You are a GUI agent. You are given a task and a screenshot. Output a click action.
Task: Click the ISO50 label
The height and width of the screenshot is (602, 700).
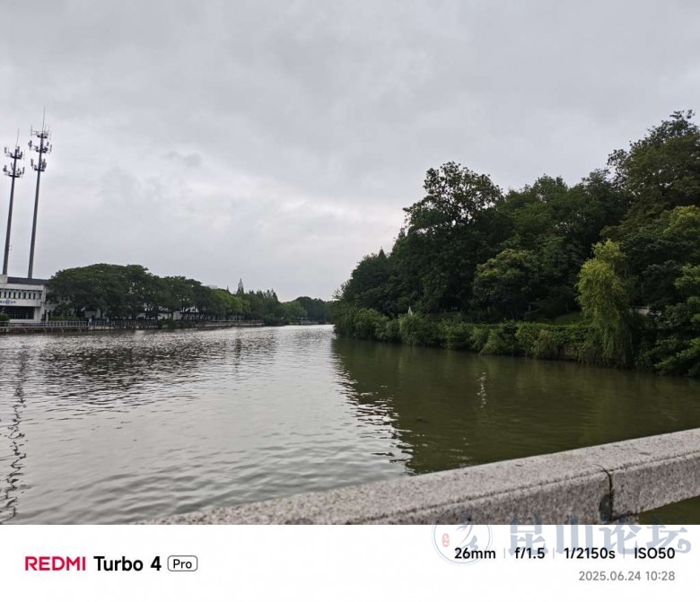click(654, 554)
